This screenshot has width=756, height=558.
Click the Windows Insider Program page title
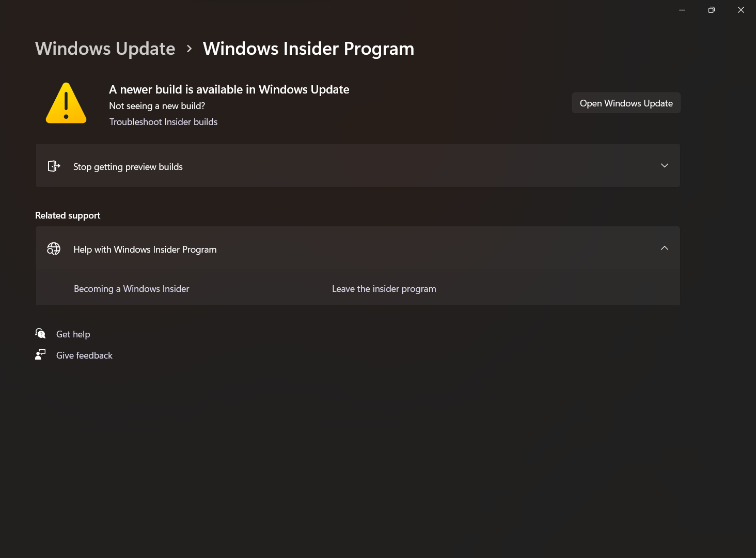309,49
